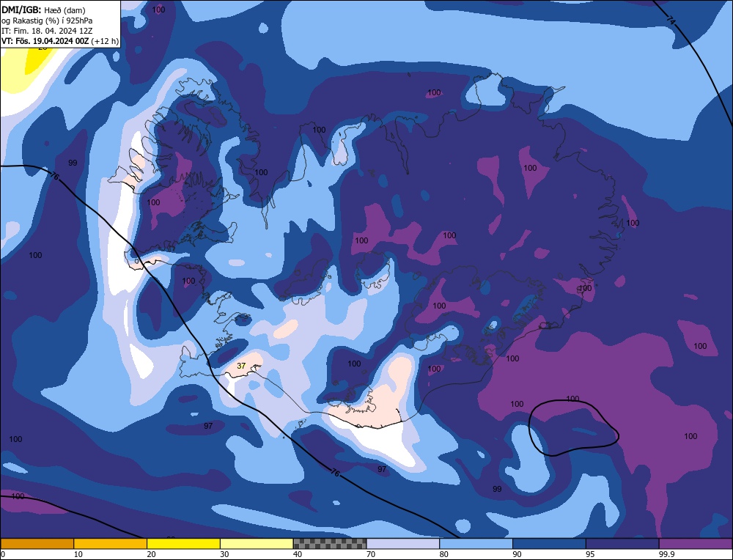Click the text 'og Rakastig (%) í 925hPa'
Viewport: 733px width, 560px height.
tap(47, 21)
